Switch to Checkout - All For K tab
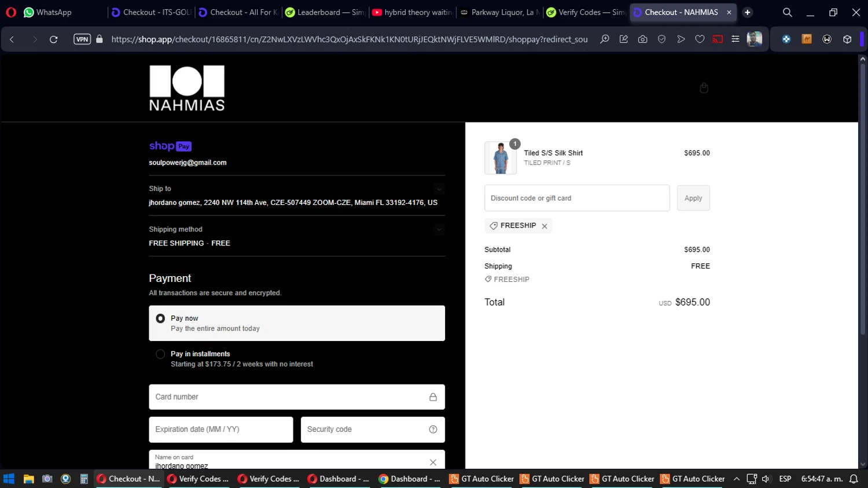This screenshot has width=868, height=488. click(x=238, y=12)
